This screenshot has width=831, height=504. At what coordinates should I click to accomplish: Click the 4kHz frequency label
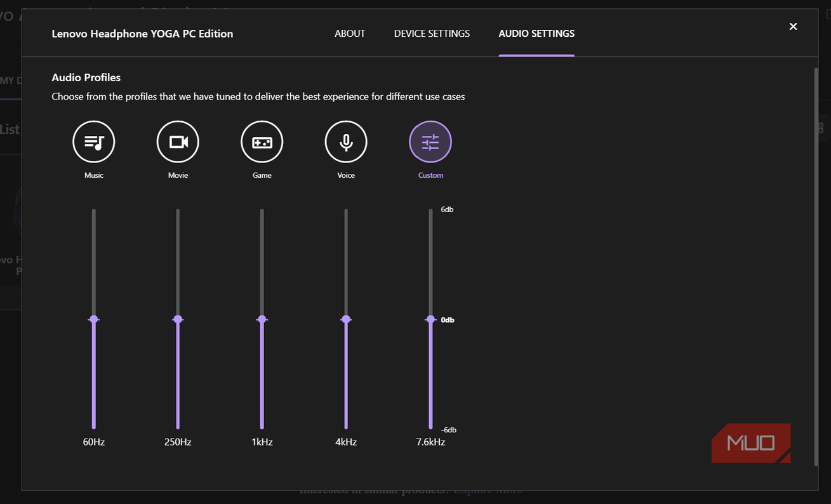(x=346, y=442)
